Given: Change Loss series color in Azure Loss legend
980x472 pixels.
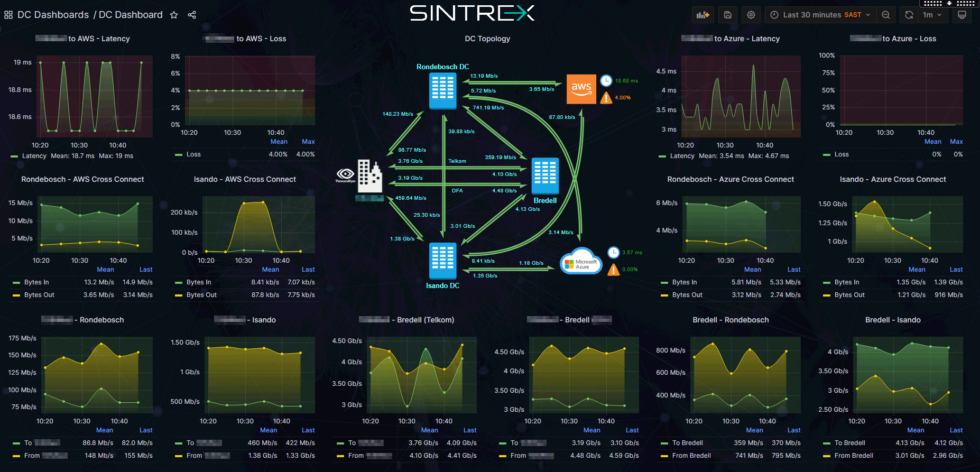Looking at the screenshot, I should 827,155.
